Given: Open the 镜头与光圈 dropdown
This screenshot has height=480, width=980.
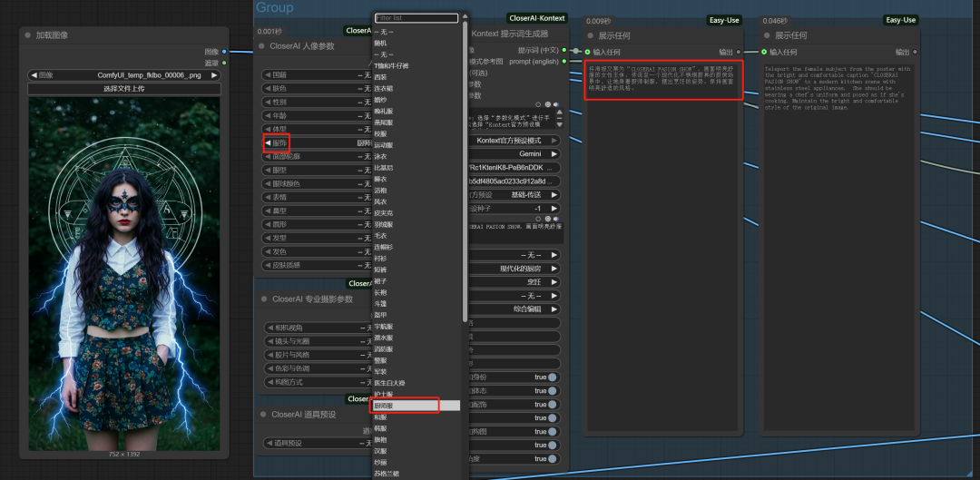Looking at the screenshot, I should click(318, 341).
